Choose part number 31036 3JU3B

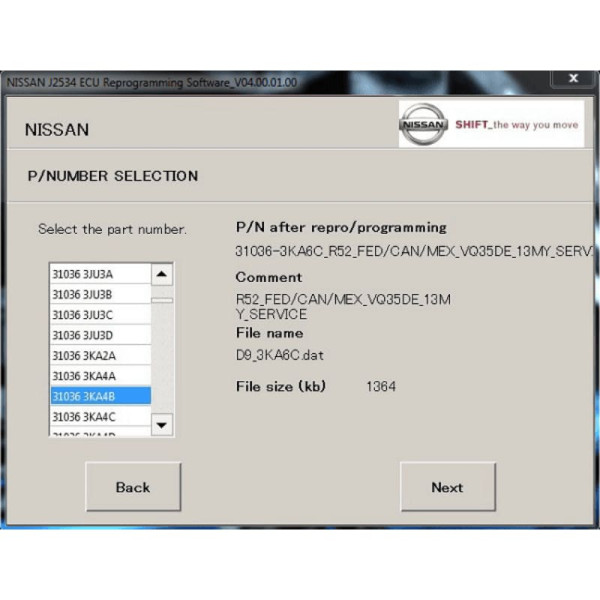83,294
